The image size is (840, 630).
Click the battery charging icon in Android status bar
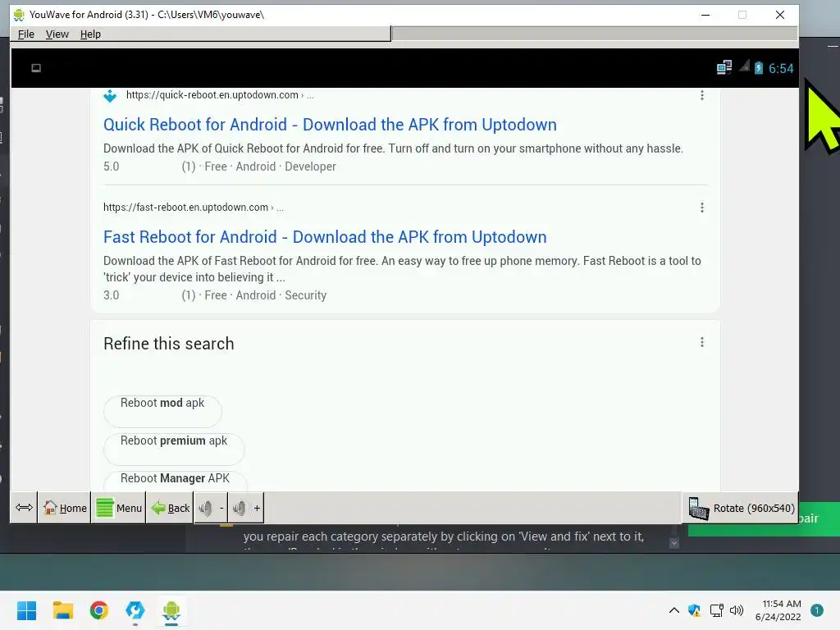tap(758, 68)
